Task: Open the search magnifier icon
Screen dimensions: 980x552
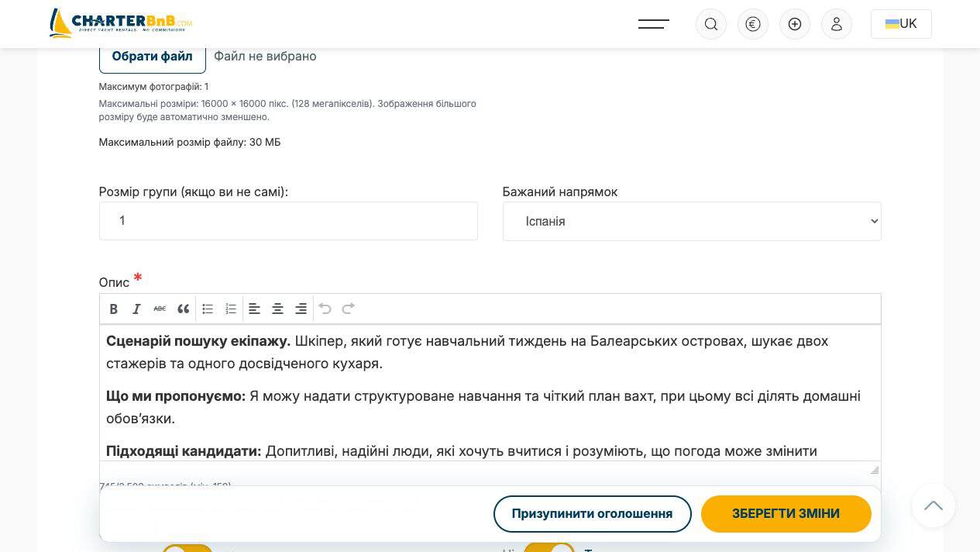Action: point(711,24)
